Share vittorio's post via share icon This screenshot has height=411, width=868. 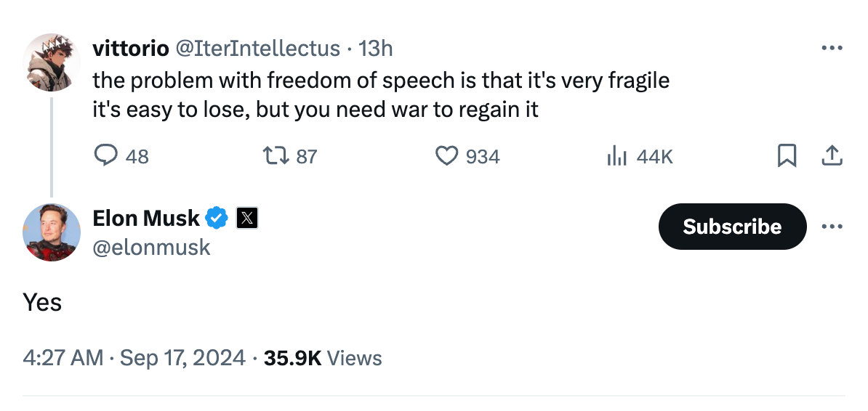832,155
